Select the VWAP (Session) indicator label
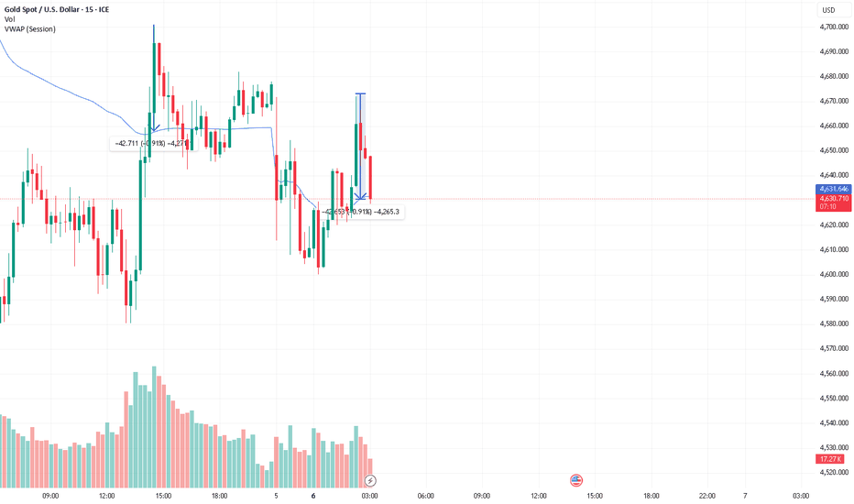Viewport: 854px width, 504px height. 30,29
